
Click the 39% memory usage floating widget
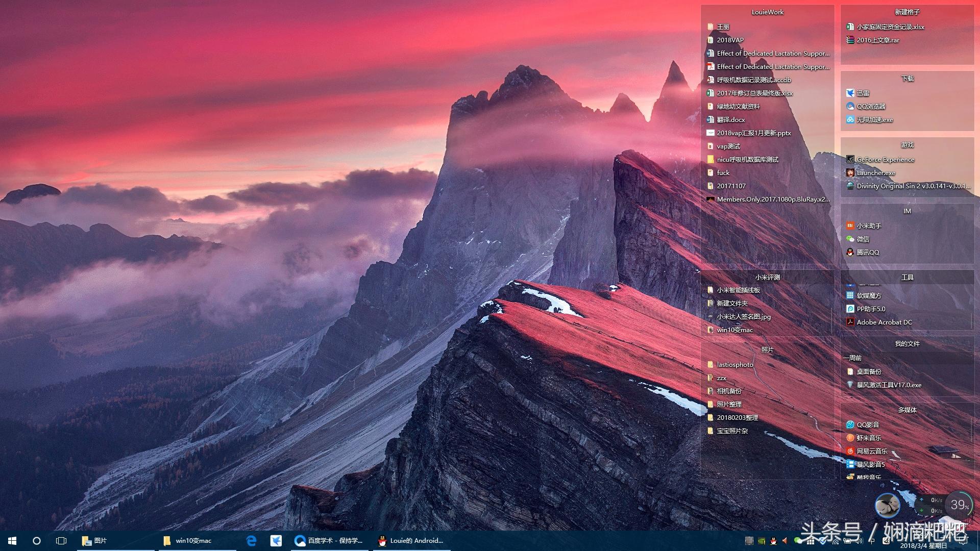tap(959, 505)
